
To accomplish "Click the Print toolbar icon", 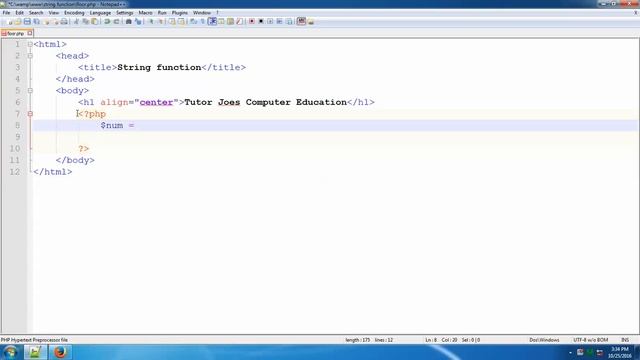I will [64, 21].
